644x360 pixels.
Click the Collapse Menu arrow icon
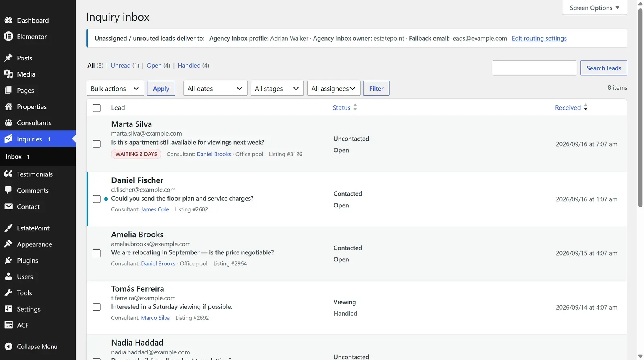8,346
